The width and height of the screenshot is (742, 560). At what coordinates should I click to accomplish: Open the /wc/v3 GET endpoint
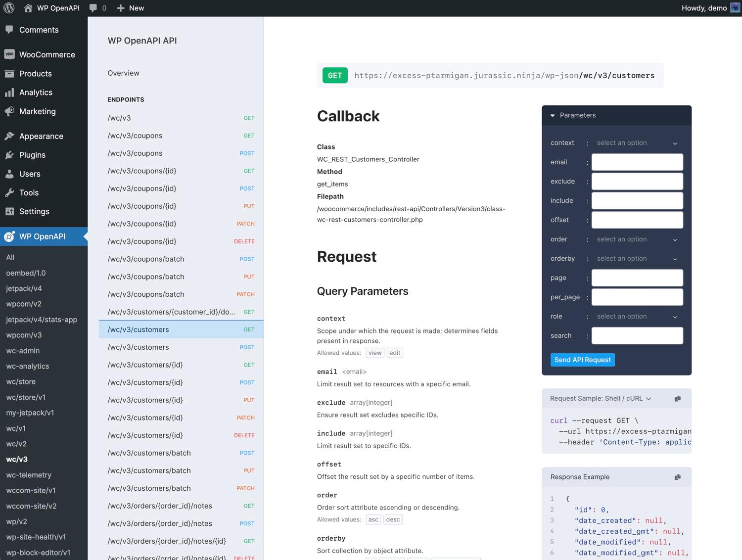pyautogui.click(x=181, y=118)
